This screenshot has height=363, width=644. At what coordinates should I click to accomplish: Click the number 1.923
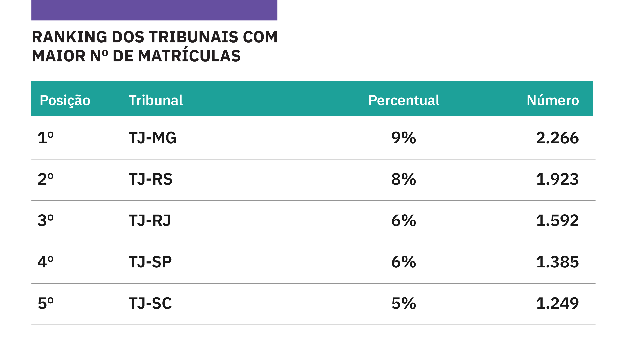[557, 179]
